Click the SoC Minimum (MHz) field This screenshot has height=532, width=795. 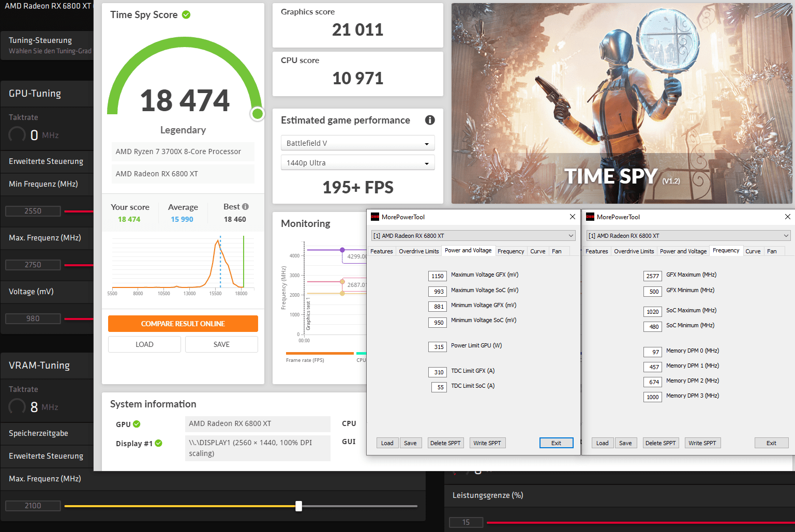[x=653, y=327]
